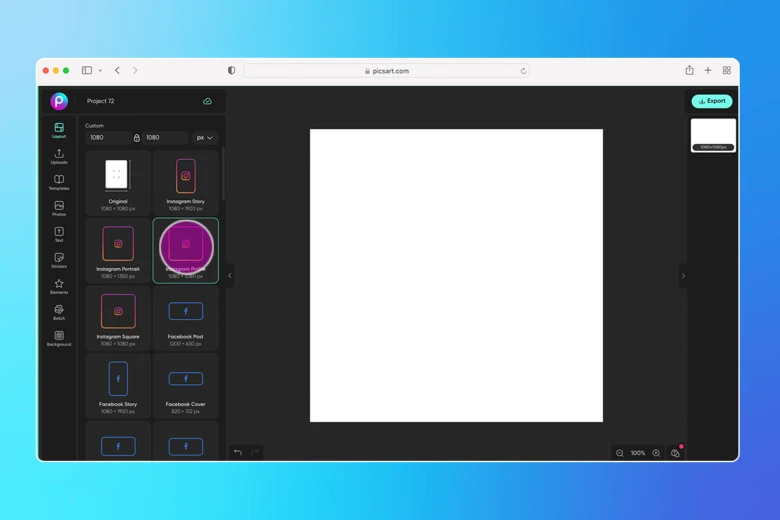Viewport: 780px width, 520px height.
Task: Switch to the Layout tab
Action: pyautogui.click(x=59, y=130)
